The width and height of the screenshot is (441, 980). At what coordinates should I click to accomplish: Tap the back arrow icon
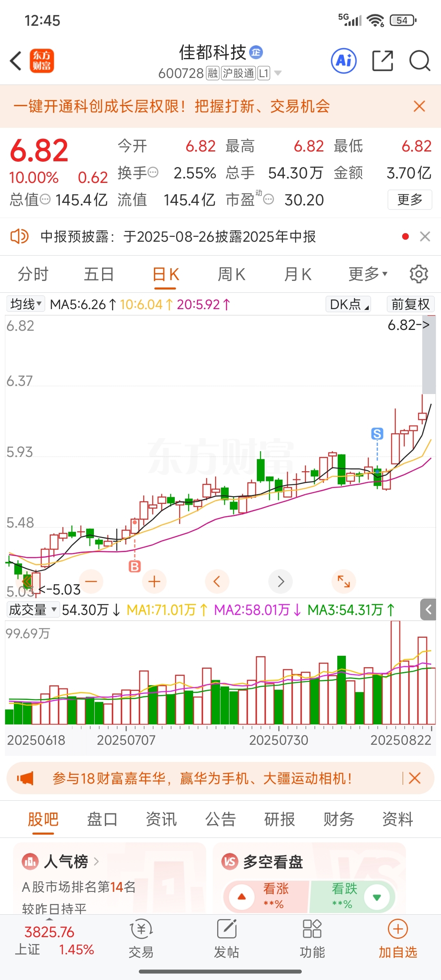16,61
